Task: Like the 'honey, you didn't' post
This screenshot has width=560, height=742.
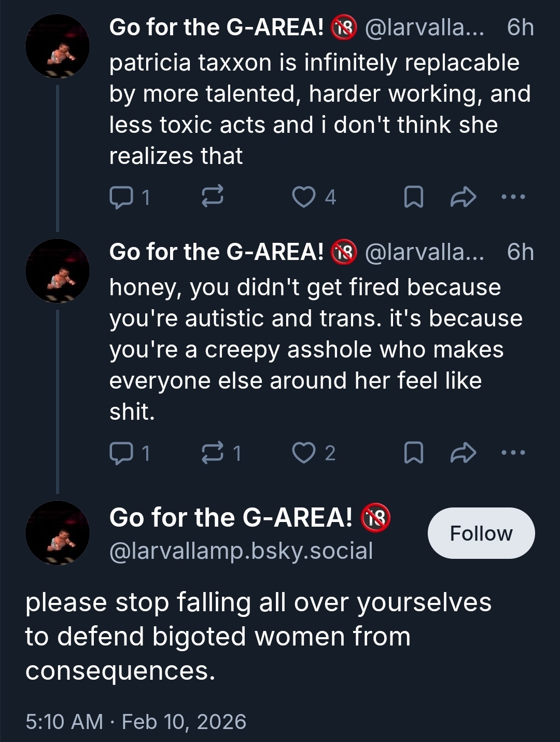Action: [304, 453]
